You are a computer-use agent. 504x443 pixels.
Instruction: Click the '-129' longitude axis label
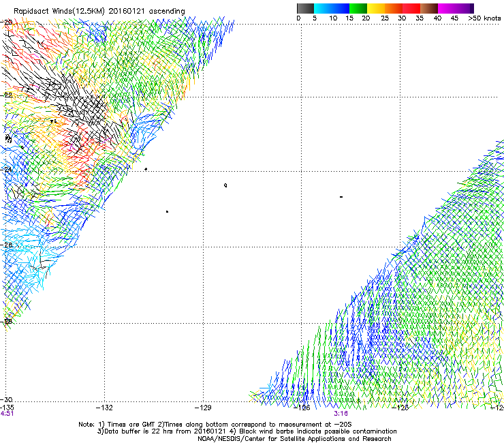click(203, 408)
